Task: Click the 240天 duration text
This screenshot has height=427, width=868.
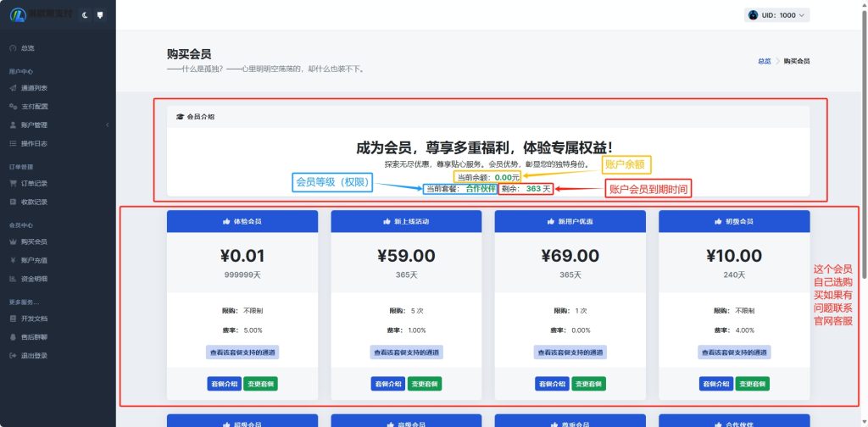Action: [734, 274]
